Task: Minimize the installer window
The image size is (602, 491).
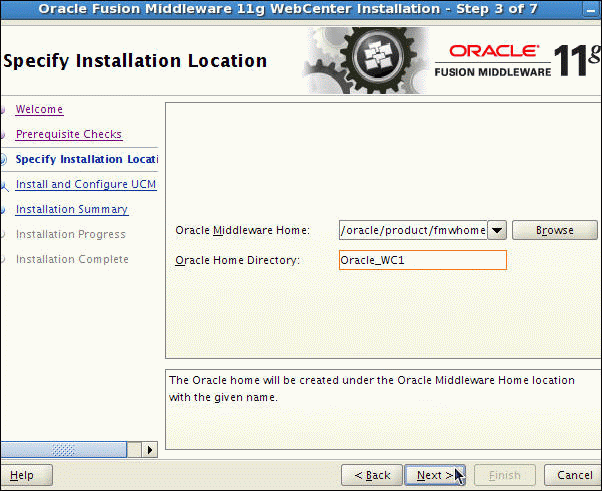Action: coord(590,10)
